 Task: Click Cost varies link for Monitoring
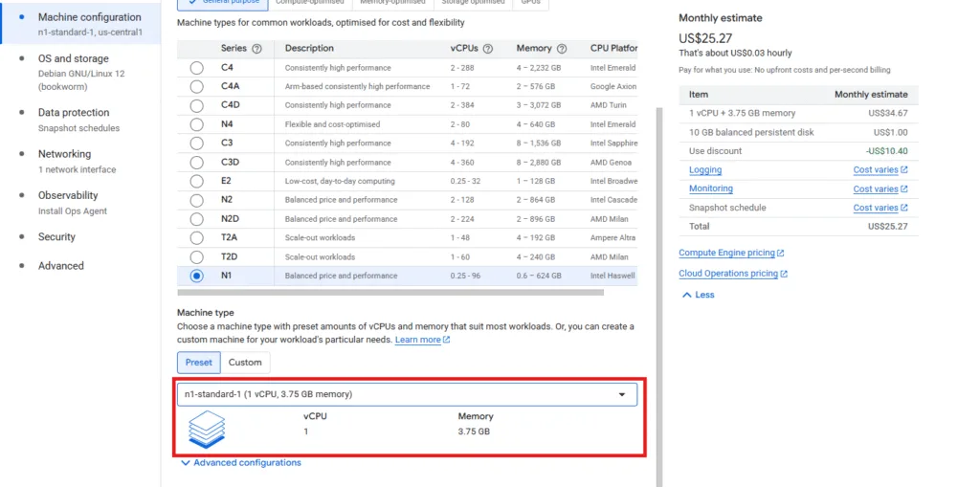point(876,188)
